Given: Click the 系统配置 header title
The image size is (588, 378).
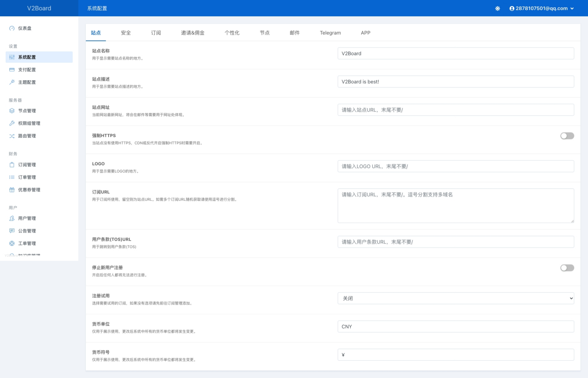Looking at the screenshot, I should pos(97,8).
